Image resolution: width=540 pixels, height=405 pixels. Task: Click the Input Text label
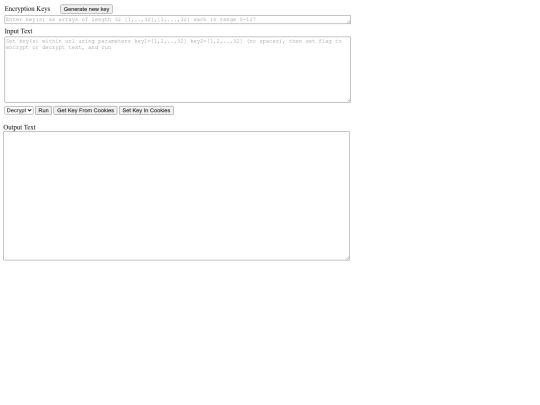point(18,31)
